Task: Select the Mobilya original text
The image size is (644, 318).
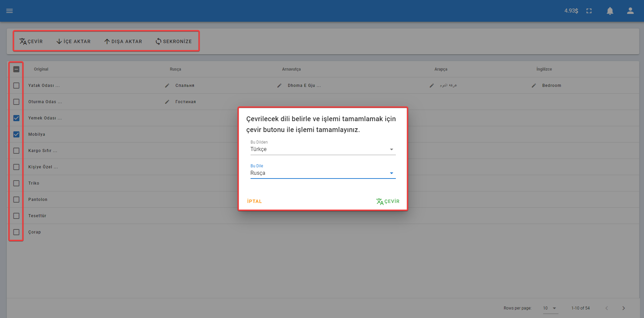Action: [x=37, y=134]
